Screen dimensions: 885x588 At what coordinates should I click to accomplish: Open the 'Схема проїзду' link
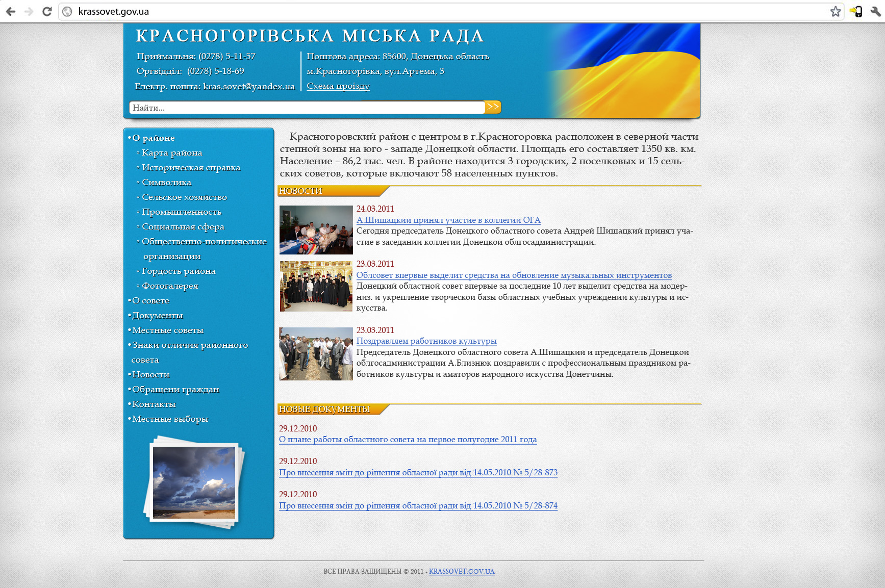click(x=338, y=86)
